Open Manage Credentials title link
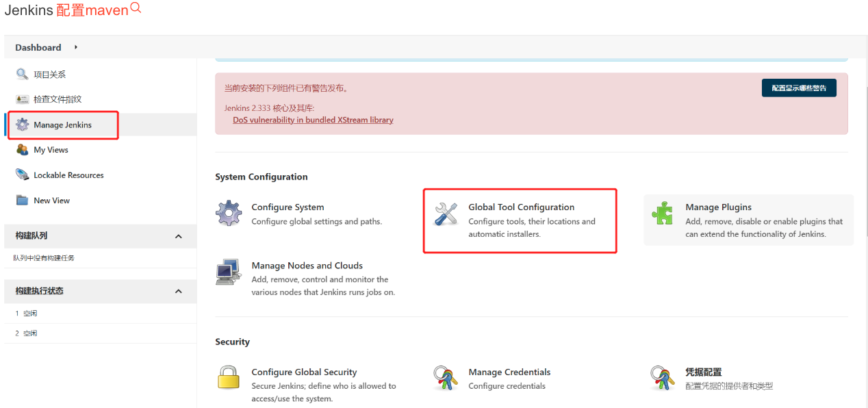Screen dimensions: 868x408 pyautogui.click(x=509, y=372)
